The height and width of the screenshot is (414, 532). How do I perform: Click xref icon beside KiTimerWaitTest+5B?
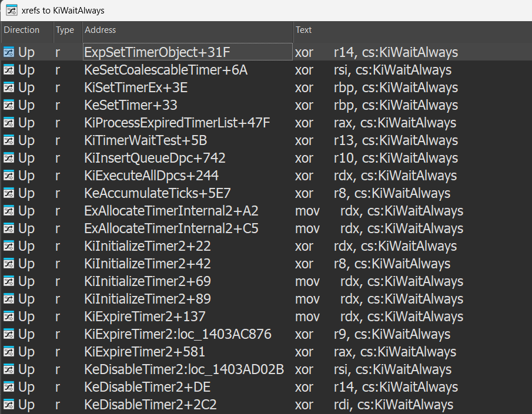click(x=9, y=140)
